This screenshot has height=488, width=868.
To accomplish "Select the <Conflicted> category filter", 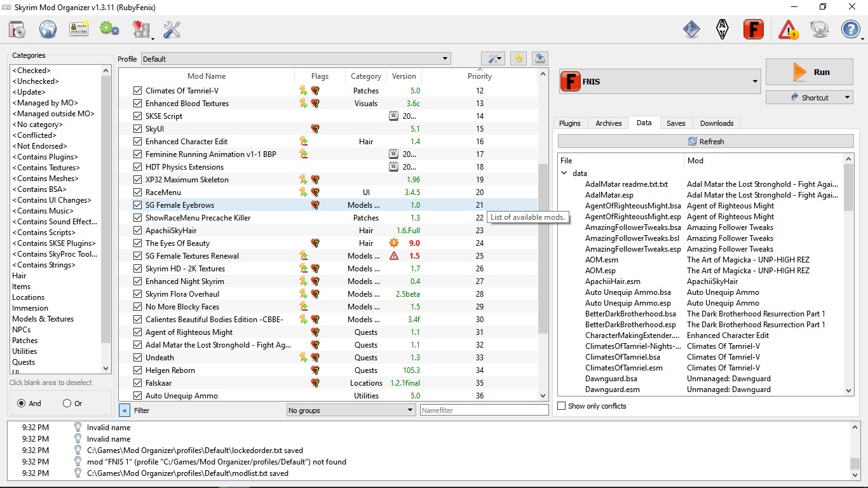I will pos(34,135).
